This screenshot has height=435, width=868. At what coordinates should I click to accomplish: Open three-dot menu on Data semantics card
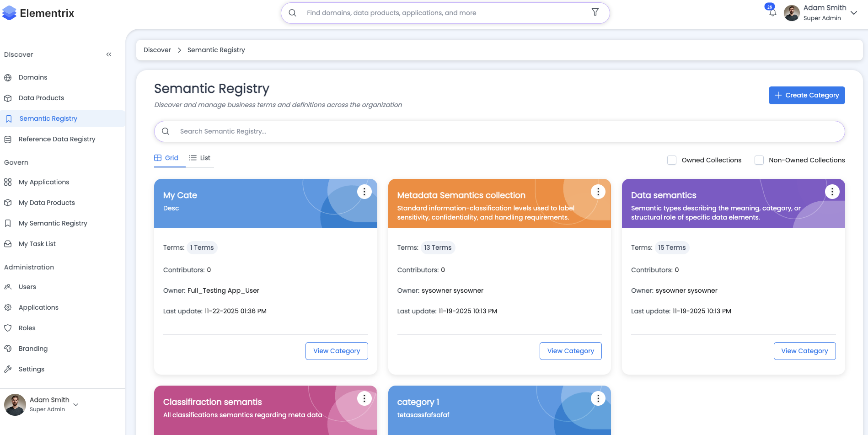(832, 192)
